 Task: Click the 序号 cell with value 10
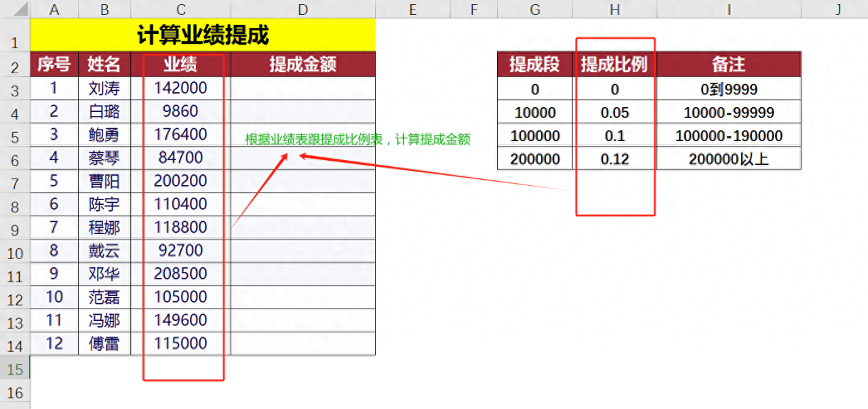click(54, 296)
